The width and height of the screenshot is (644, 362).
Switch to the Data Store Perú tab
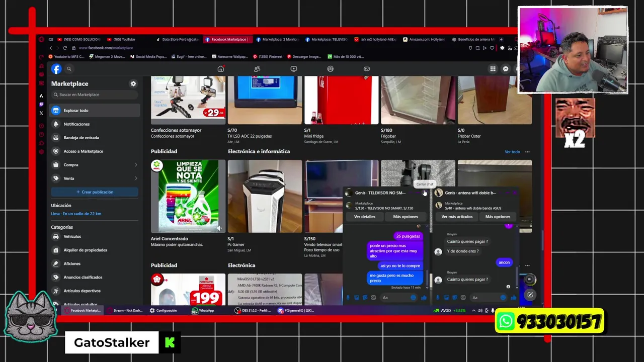click(x=178, y=39)
